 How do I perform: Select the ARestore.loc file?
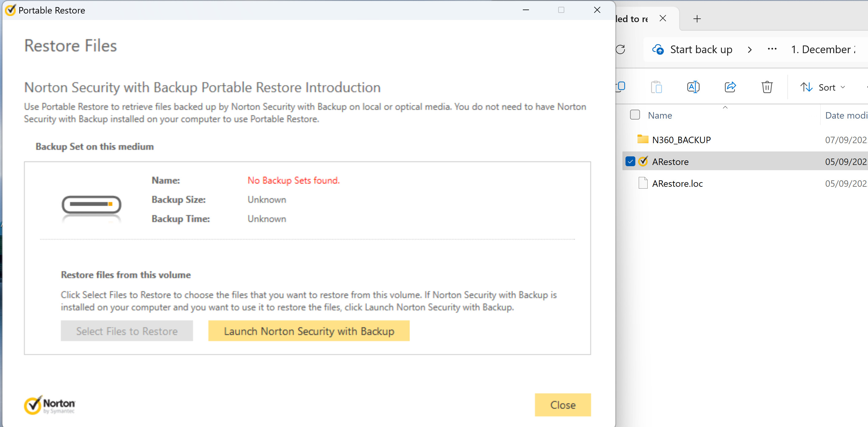[x=677, y=183]
